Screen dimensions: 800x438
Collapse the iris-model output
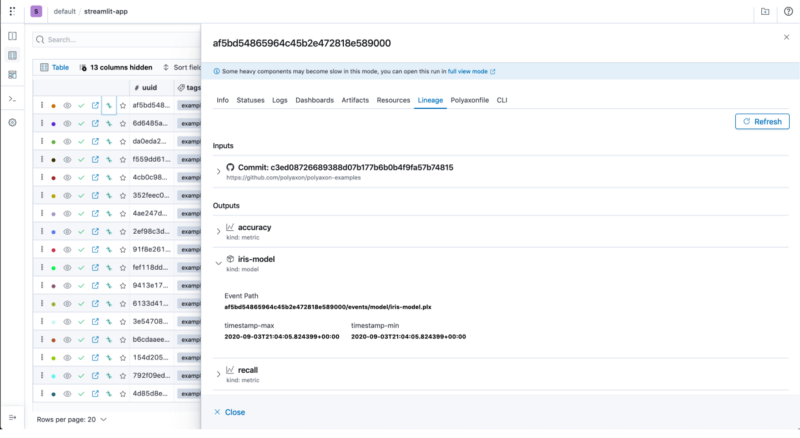point(218,263)
